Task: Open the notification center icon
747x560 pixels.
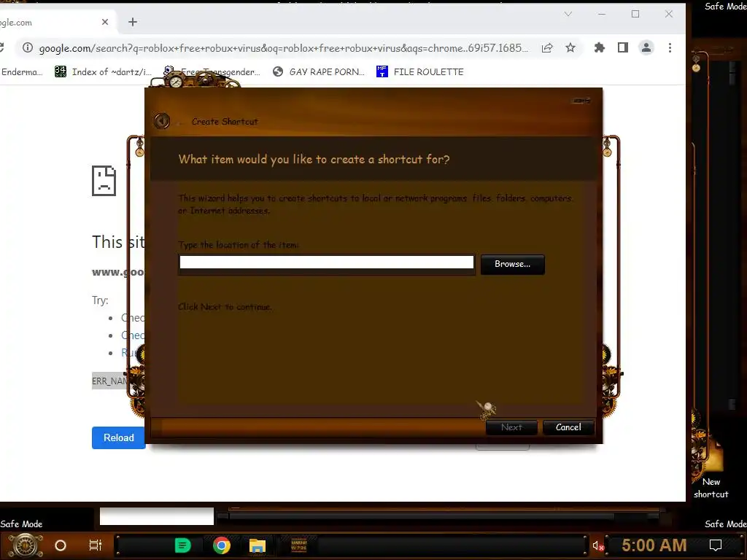Action: tap(716, 545)
